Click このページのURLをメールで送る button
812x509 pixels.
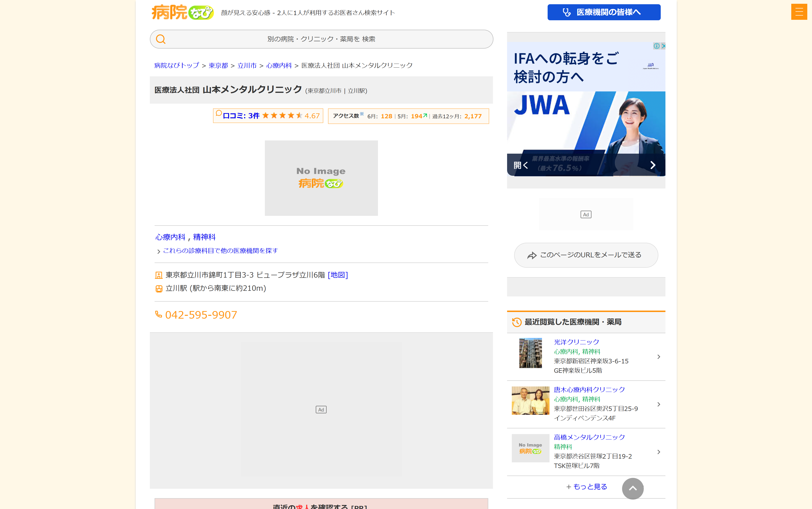[x=586, y=255]
